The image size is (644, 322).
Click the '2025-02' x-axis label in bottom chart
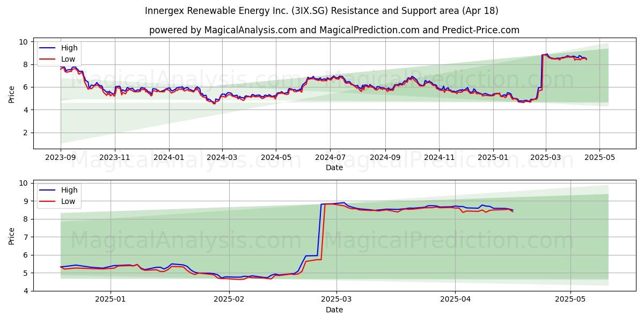coord(229,300)
